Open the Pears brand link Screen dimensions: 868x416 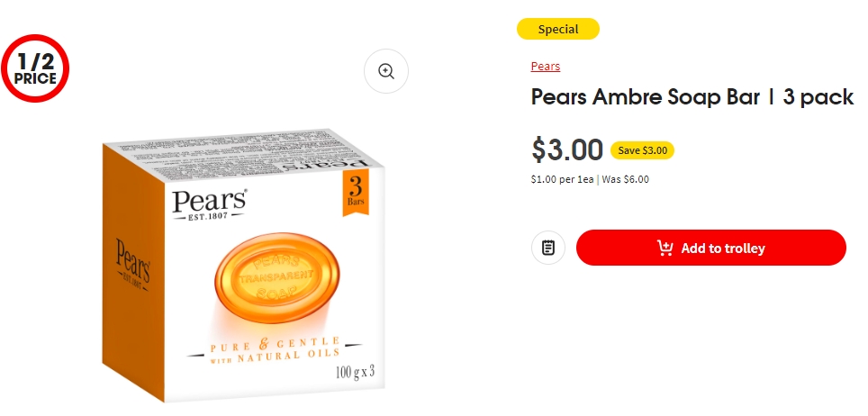pos(546,67)
